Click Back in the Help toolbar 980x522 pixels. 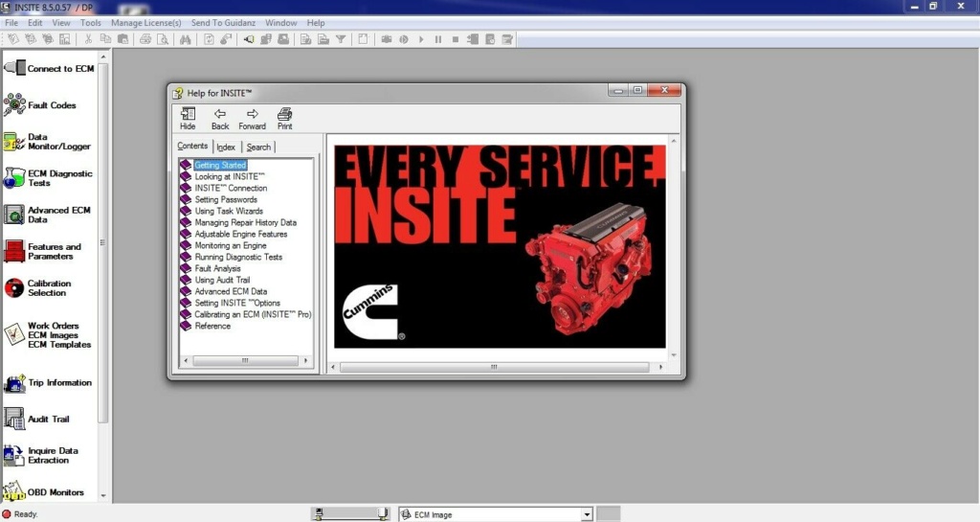(220, 118)
